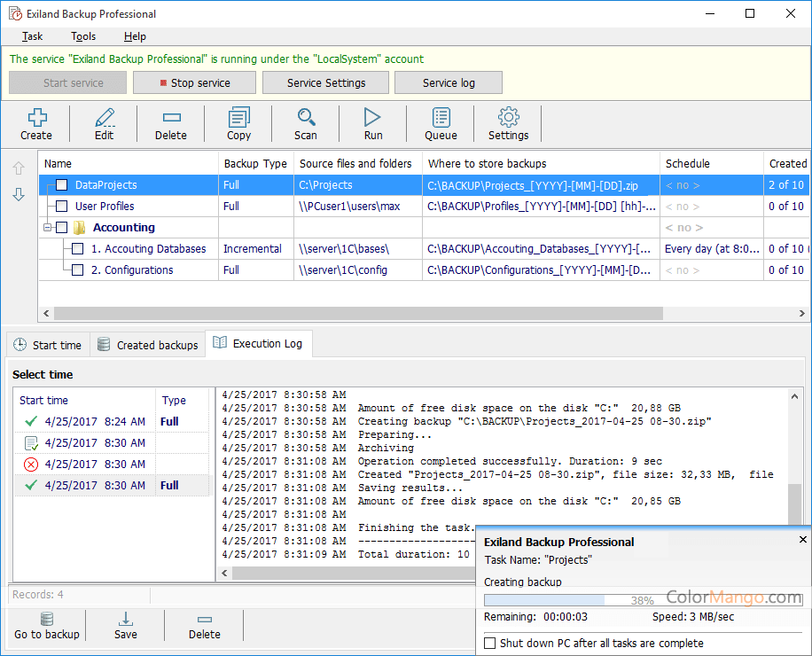
Task: Collapse the Accounting group tree node
Action: coord(46,228)
